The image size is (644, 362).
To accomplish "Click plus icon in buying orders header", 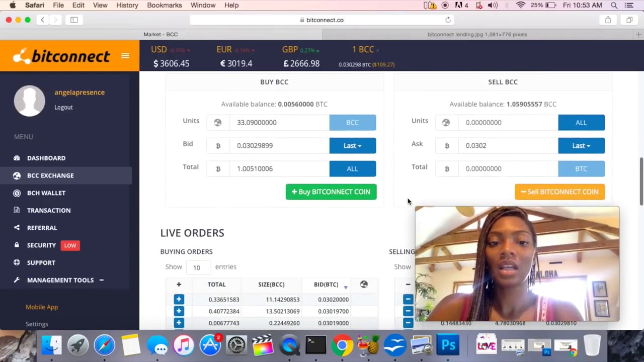I will (x=179, y=285).
